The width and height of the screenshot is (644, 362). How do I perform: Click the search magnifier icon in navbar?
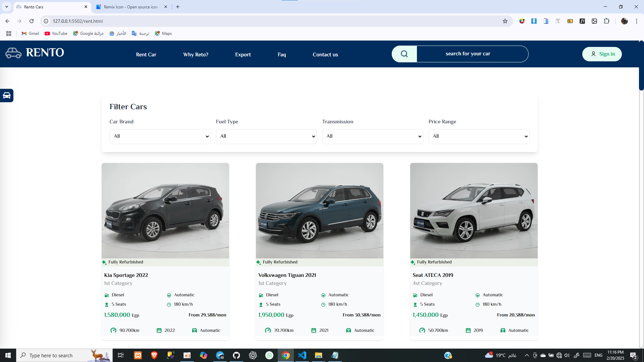point(404,54)
